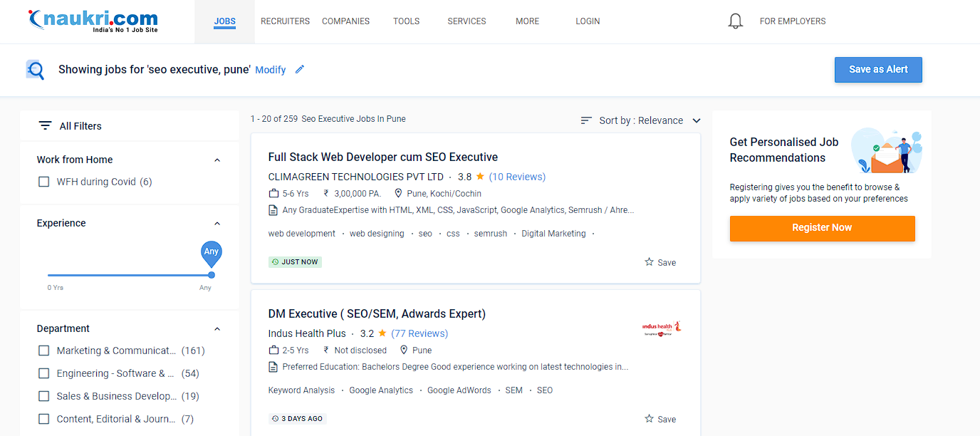Click the Google Analytics skill tag
Viewport: 980px width, 436px height.
[x=381, y=390]
